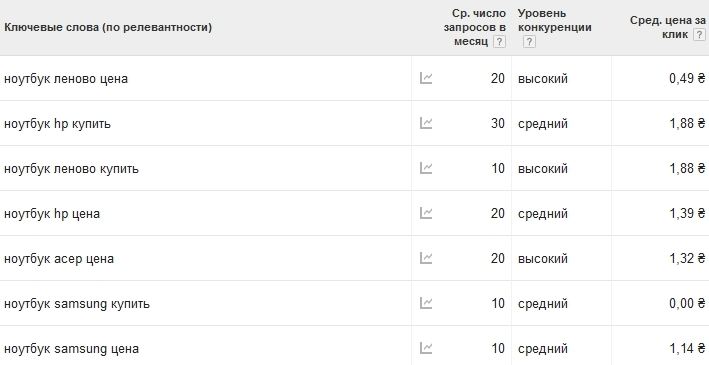The height and width of the screenshot is (365, 709).
Task: Sort by Ключевые слова (по релевантности) header
Action: (108, 27)
